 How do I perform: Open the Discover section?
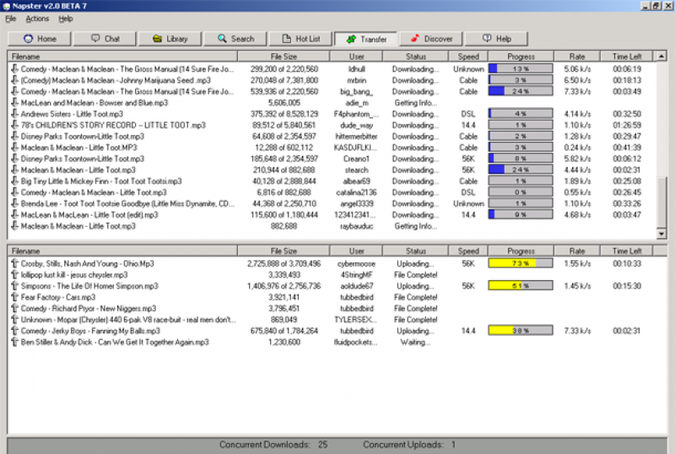click(416, 39)
